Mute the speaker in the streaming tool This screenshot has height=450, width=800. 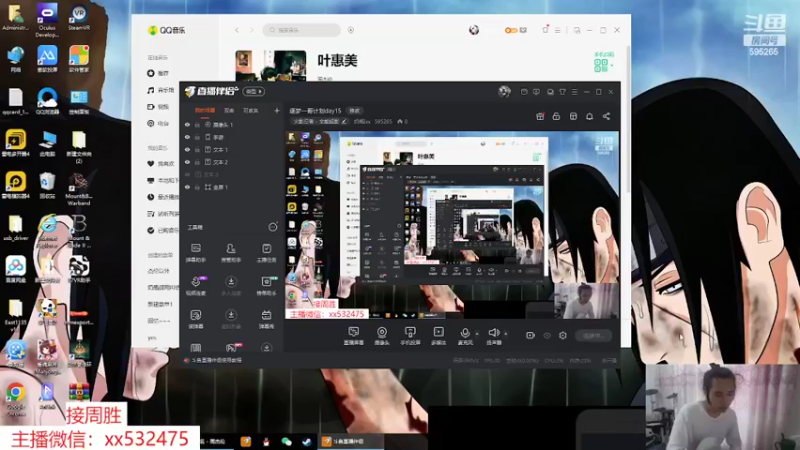point(493,336)
